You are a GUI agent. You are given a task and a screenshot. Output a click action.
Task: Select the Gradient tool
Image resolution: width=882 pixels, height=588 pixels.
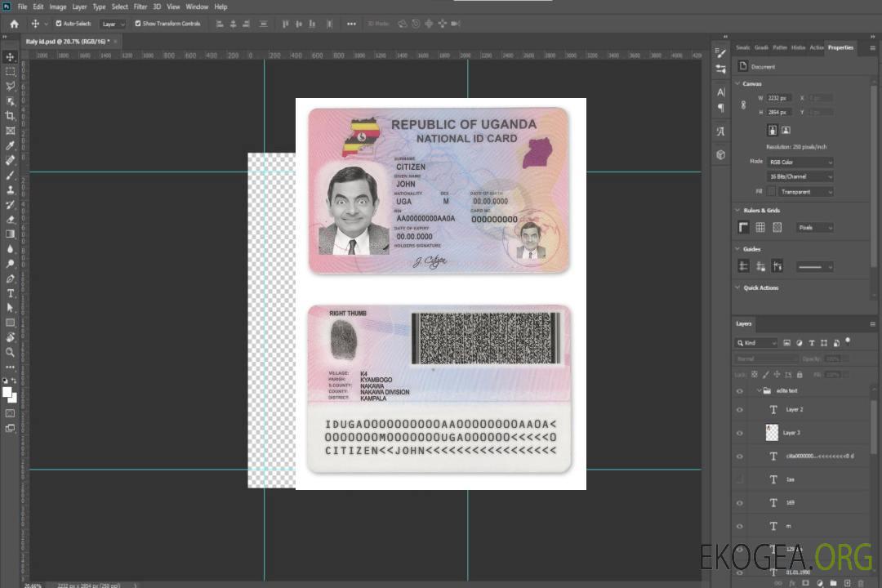10,234
